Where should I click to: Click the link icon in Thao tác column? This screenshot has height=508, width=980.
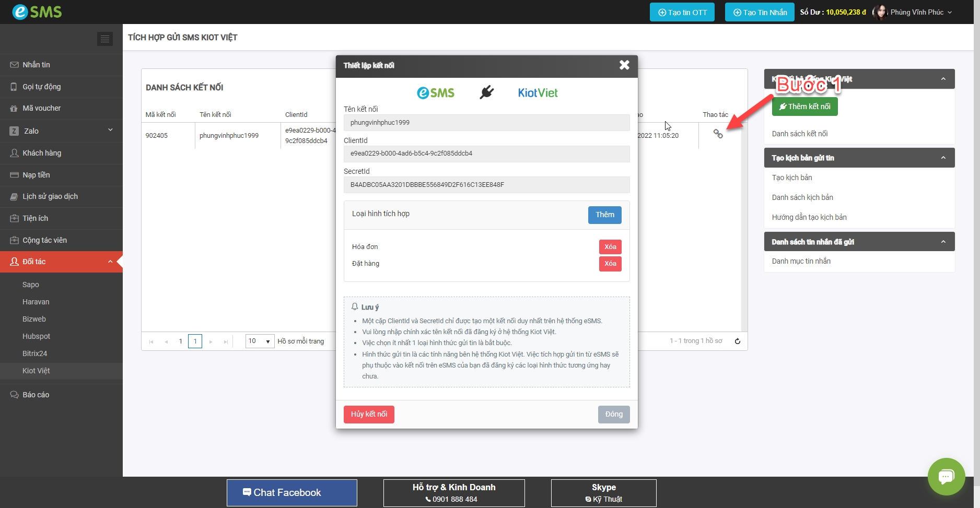(x=718, y=134)
